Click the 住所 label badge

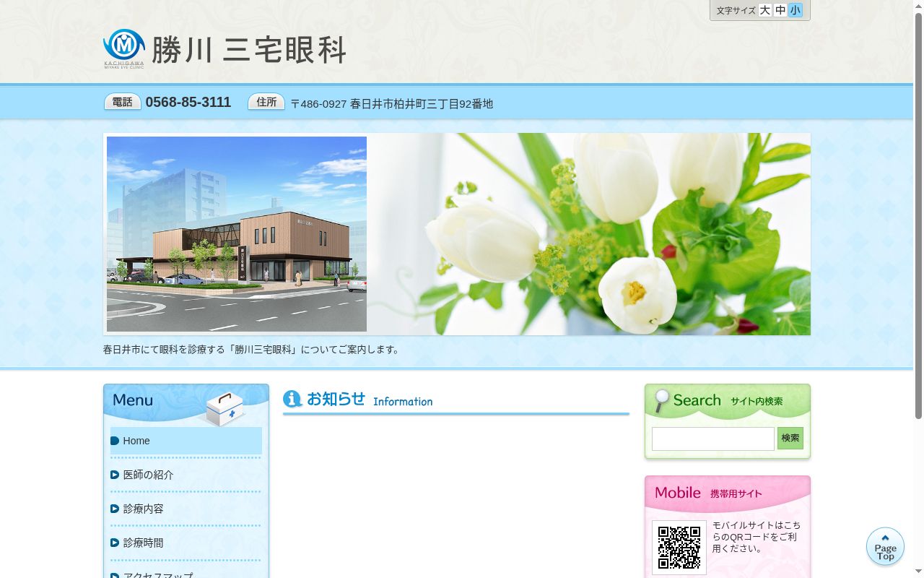pyautogui.click(x=266, y=102)
